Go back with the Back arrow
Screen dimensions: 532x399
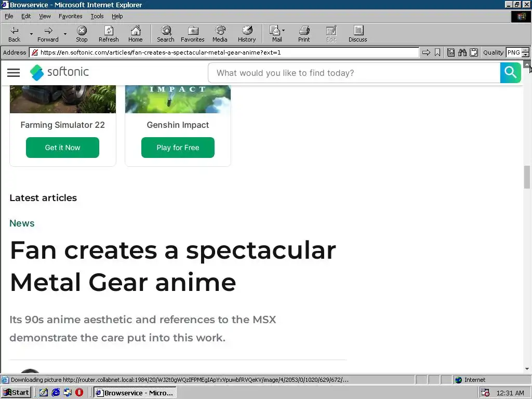pos(14,34)
